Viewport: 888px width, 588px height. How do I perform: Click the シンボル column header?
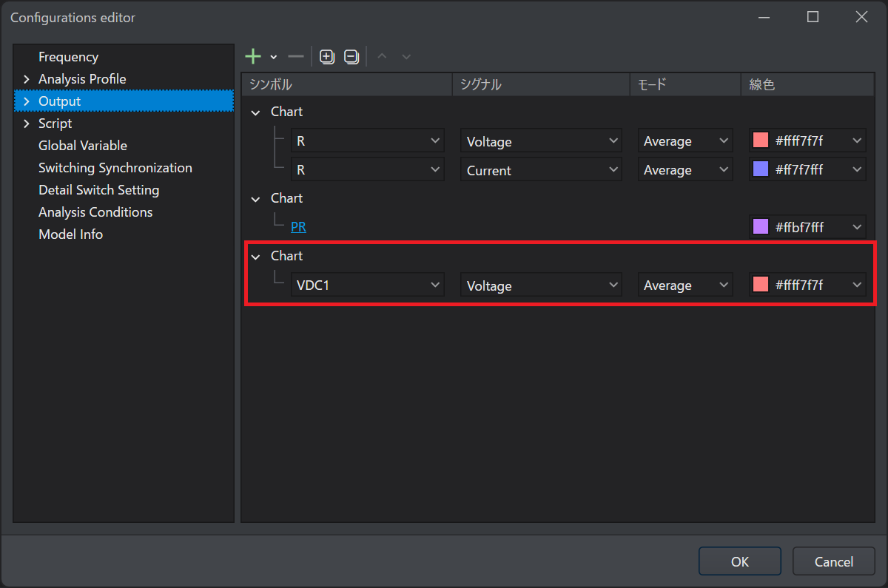click(x=347, y=84)
